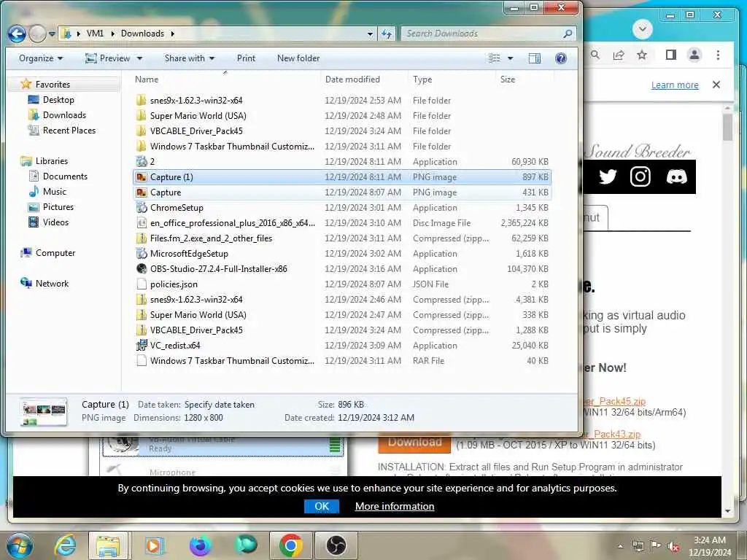Click the Search Downloads magnifier icon
Screen dimensions: 747x560
click(x=568, y=34)
